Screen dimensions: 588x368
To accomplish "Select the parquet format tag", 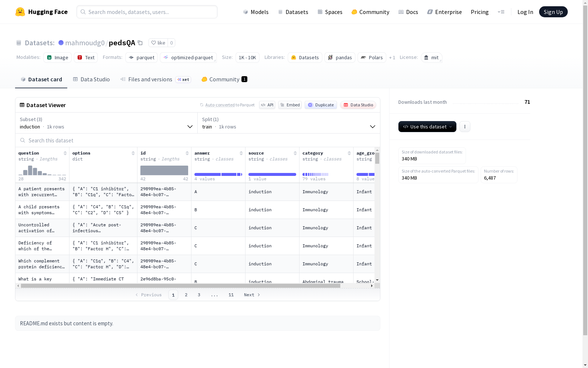I will (x=141, y=57).
